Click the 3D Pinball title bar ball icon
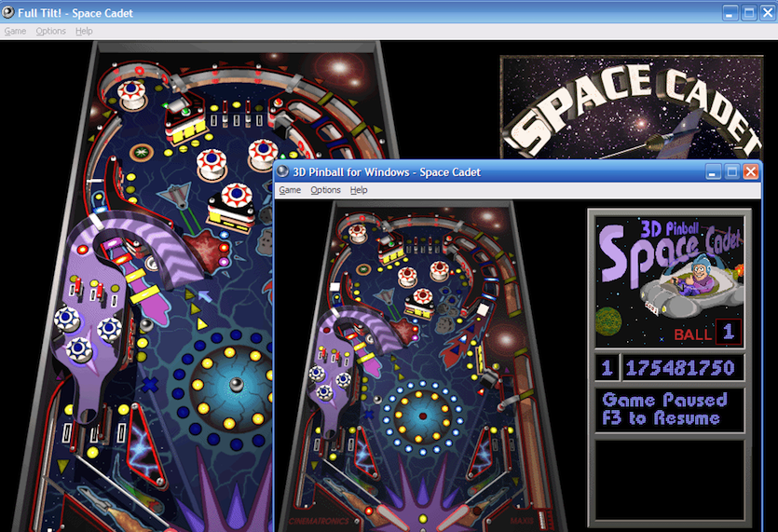Screen dimensions: 778x532 coord(283,171)
